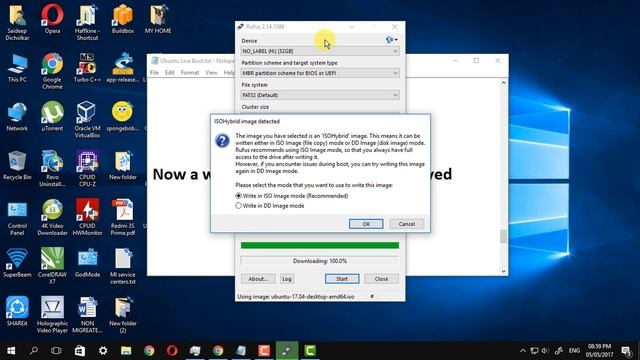Open Redmi 3S Prime.pdf file

pyautogui.click(x=122, y=217)
